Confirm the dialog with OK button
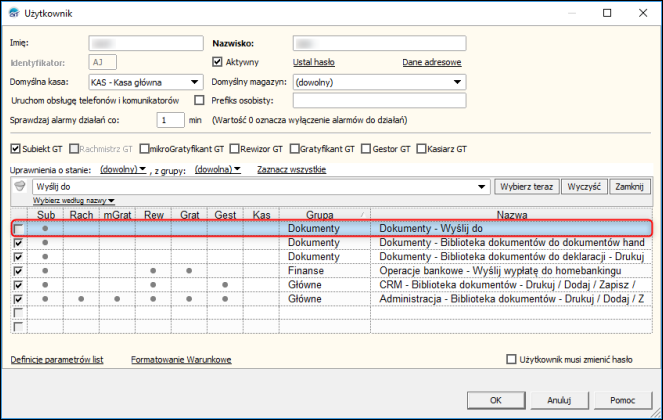Image resolution: width=663 pixels, height=420 pixels. coord(495,399)
